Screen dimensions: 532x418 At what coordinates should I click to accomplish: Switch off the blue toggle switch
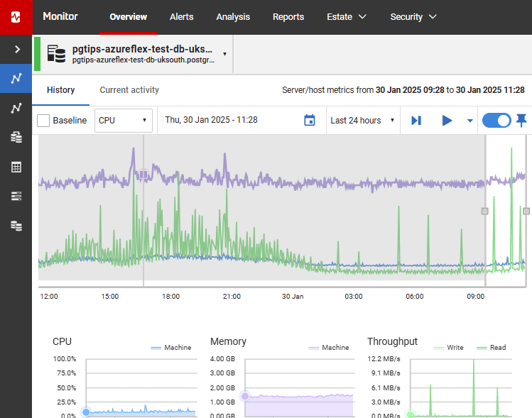click(x=496, y=121)
